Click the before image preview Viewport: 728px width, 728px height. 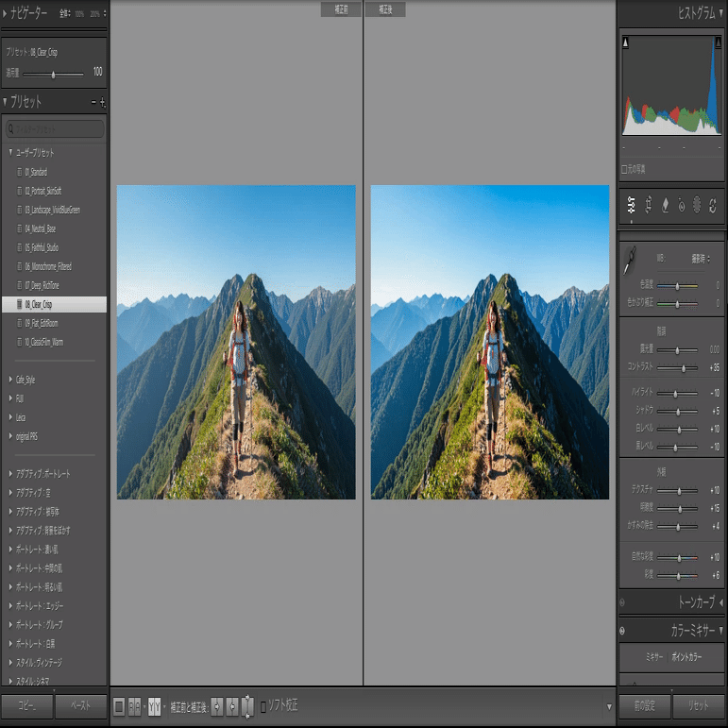[x=236, y=342]
